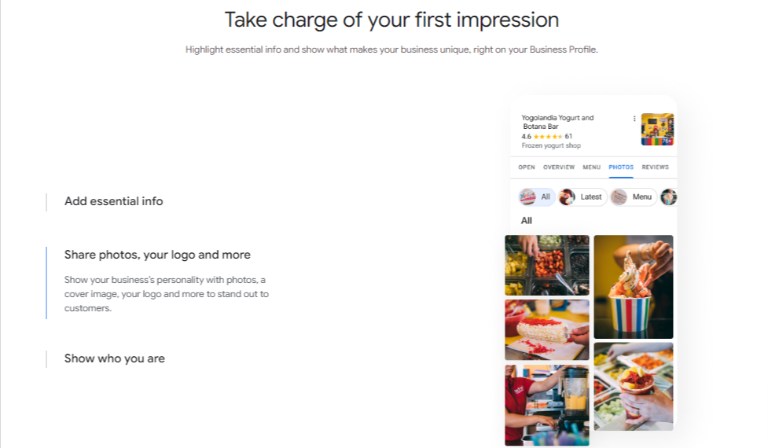Click the 4.6 star rating row

point(547,137)
